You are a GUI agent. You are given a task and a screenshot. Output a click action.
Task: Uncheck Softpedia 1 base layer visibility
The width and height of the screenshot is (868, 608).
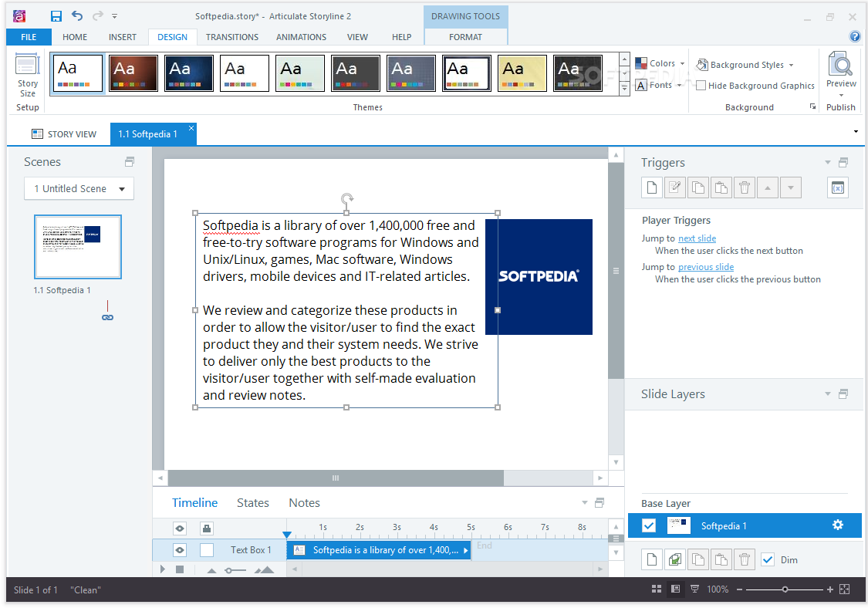tap(649, 525)
